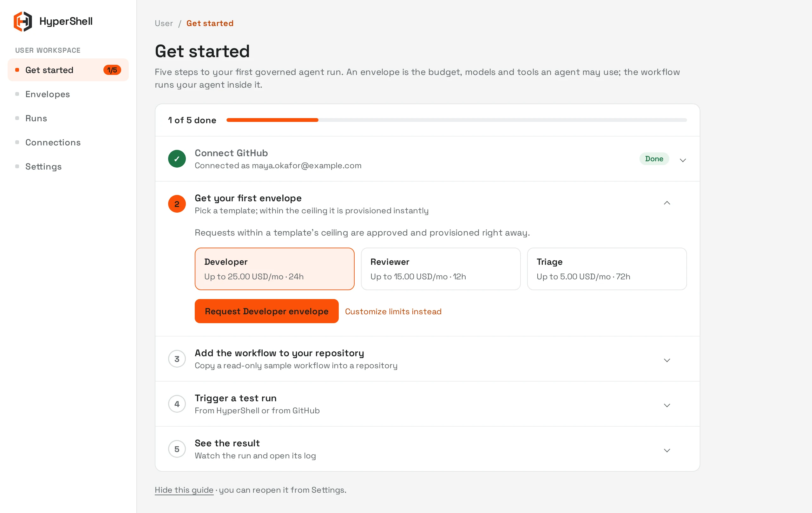The width and height of the screenshot is (812, 513).
Task: Select the Triage envelope template
Action: [x=607, y=269]
